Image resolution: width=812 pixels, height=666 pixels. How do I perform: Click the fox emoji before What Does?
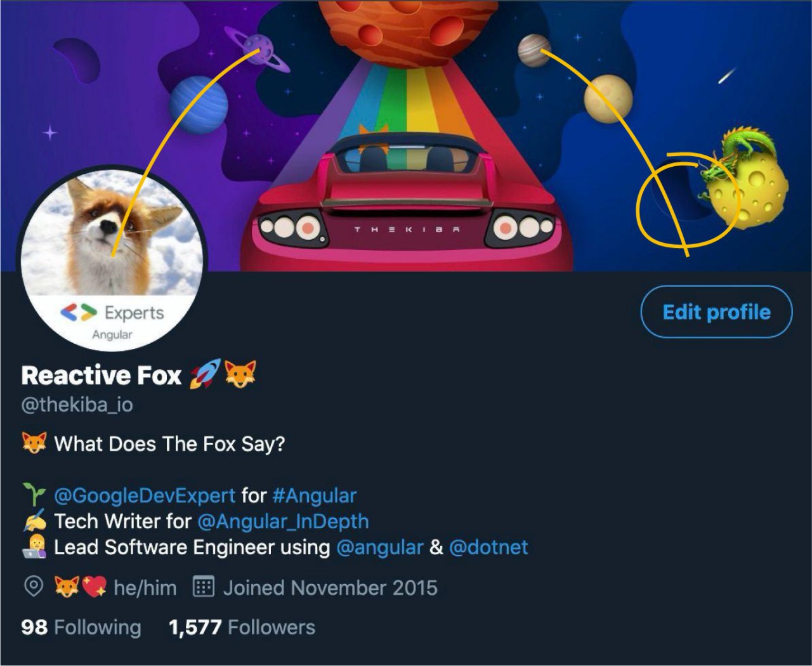click(x=34, y=443)
